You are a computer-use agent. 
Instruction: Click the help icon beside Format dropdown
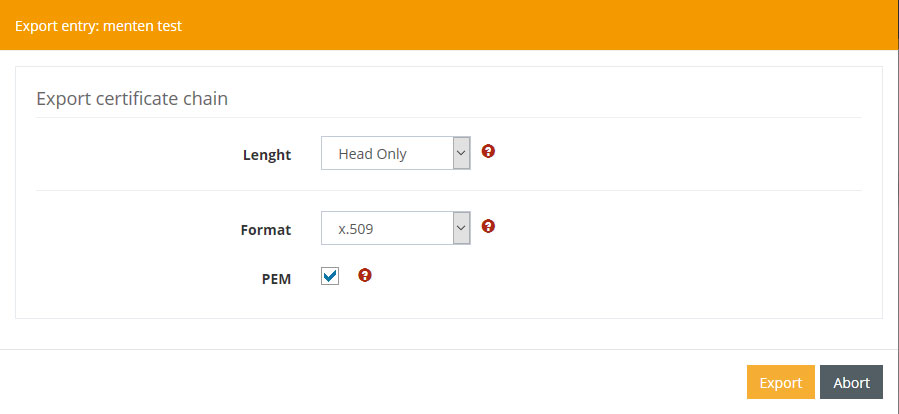pos(488,226)
